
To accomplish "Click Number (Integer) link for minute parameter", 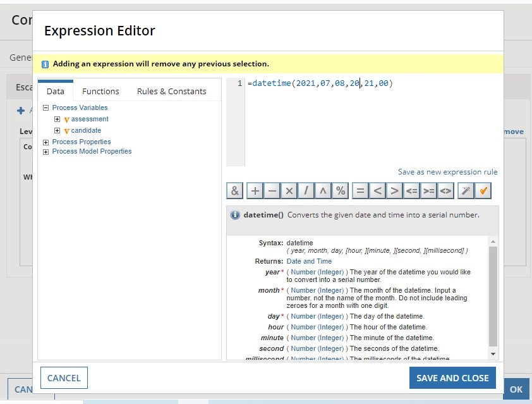I will click(x=317, y=338).
